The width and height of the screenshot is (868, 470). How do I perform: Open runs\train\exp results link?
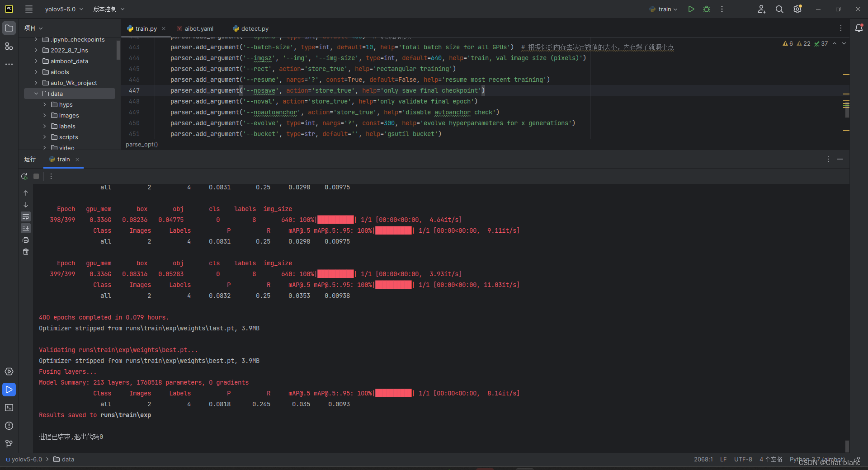point(126,415)
